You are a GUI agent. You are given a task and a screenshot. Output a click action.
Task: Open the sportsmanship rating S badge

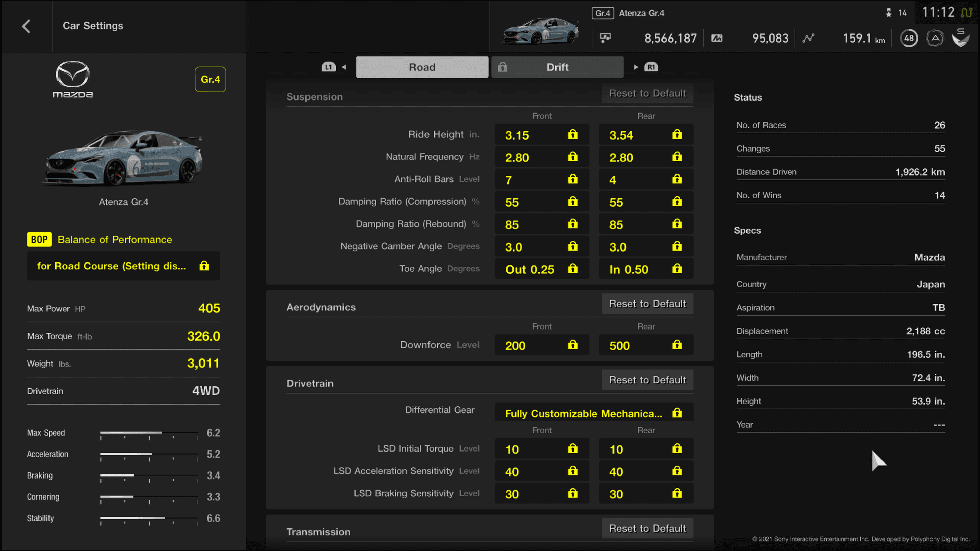tap(961, 38)
